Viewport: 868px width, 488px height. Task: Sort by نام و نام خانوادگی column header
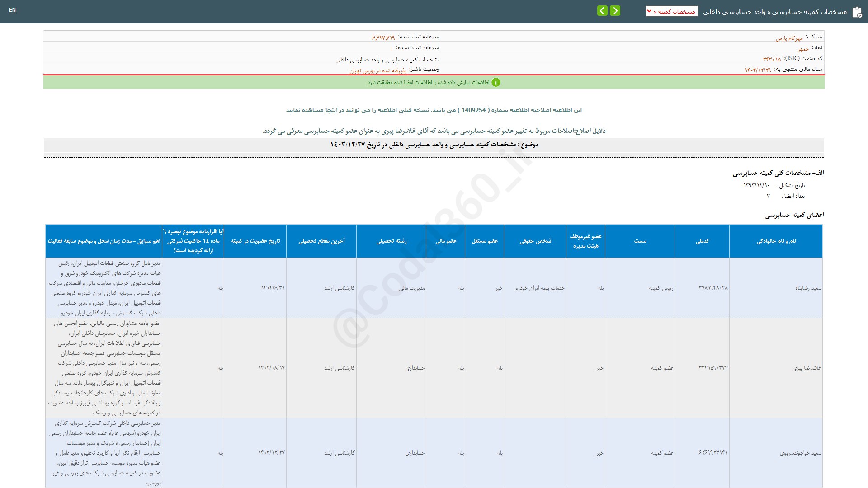[776, 241]
